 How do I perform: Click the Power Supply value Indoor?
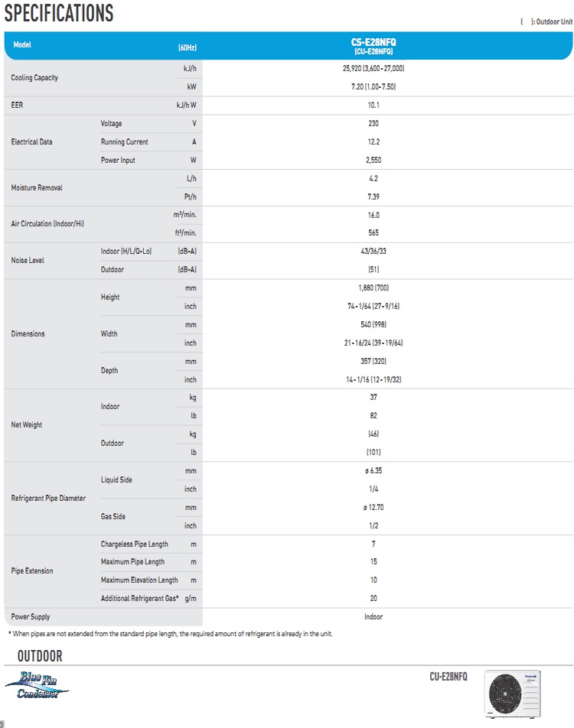tap(373, 617)
